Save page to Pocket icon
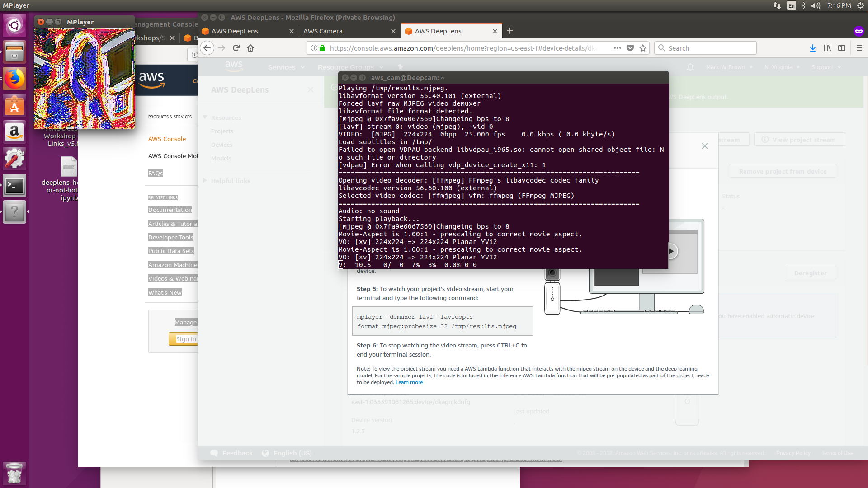868x488 pixels. pos(630,48)
